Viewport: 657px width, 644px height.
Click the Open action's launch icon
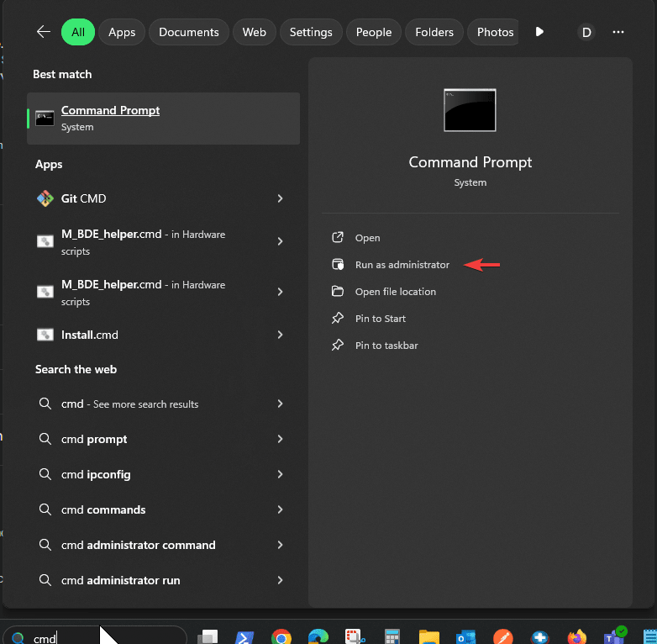pyautogui.click(x=338, y=238)
